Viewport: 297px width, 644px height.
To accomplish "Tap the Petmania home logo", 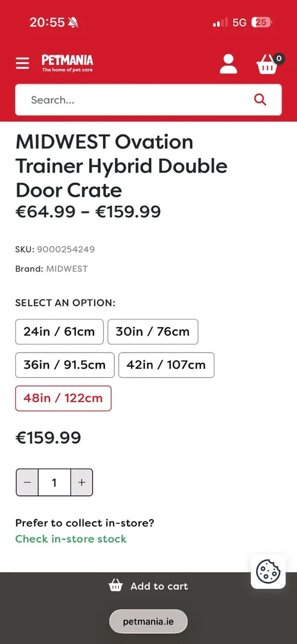I will click(68, 62).
